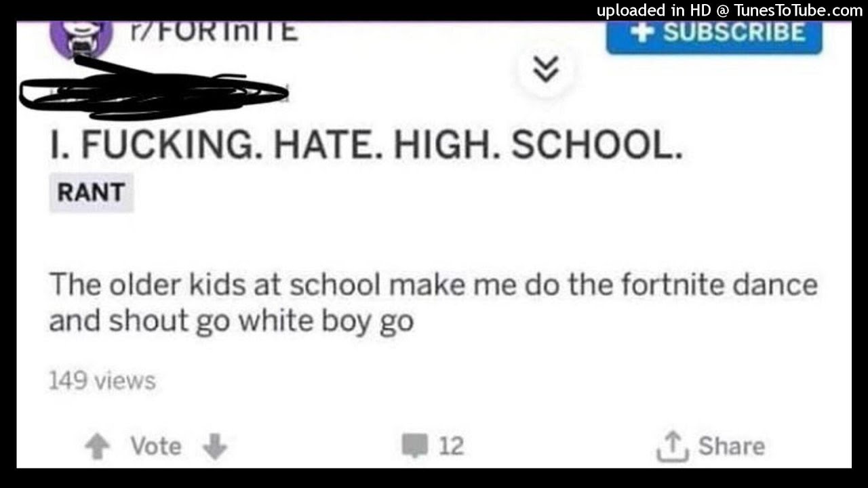The height and width of the screenshot is (488, 868).
Task: Open the r/FORTnITE subreddit name link
Action: pyautogui.click(x=214, y=31)
